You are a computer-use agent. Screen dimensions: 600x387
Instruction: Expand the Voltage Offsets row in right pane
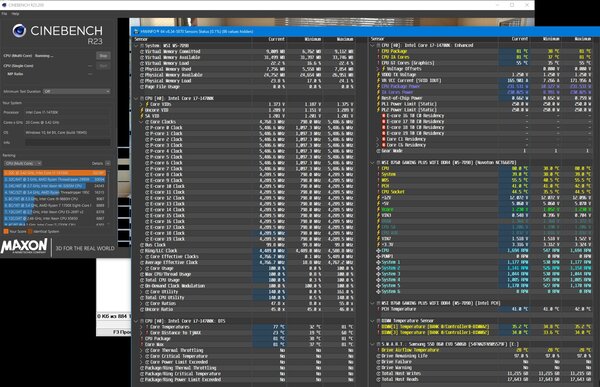click(378, 69)
